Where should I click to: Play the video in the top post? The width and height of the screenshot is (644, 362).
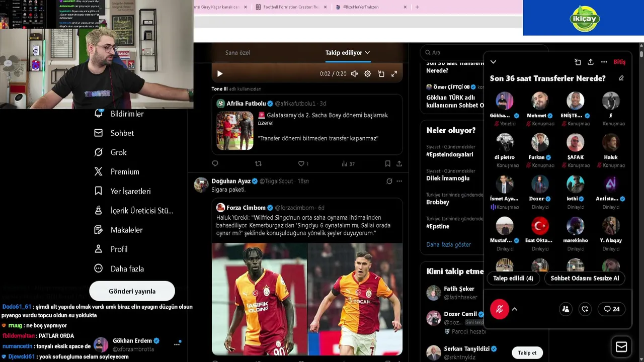[x=220, y=74]
